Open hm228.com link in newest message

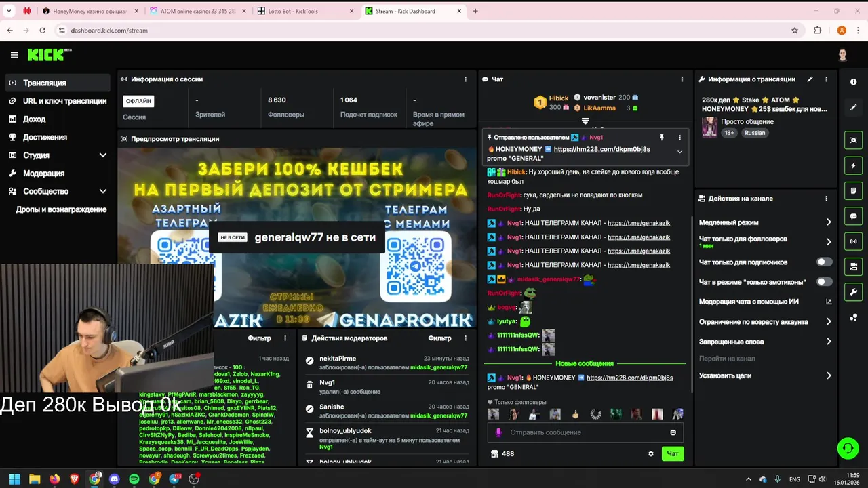629,378
